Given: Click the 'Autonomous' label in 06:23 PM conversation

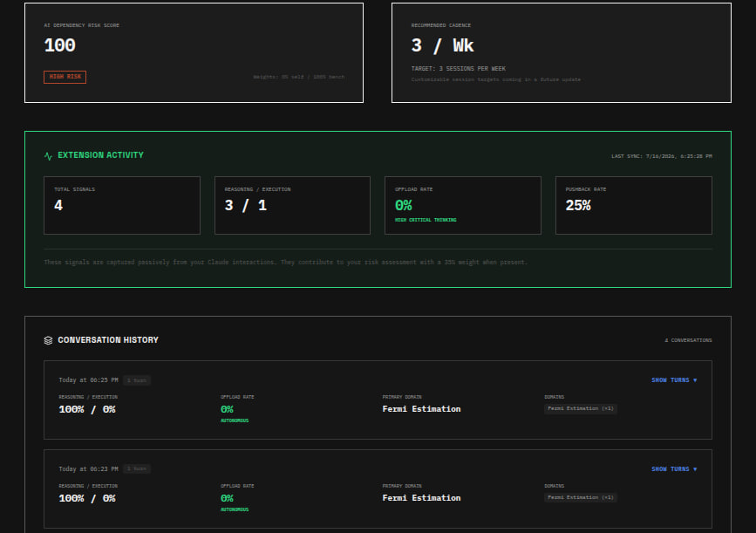Looking at the screenshot, I should click(235, 509).
